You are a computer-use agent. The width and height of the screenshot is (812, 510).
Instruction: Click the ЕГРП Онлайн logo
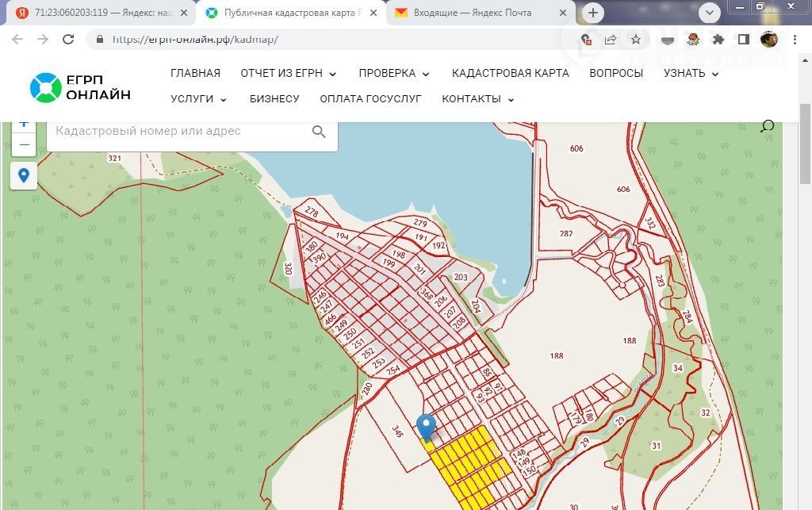click(80, 87)
